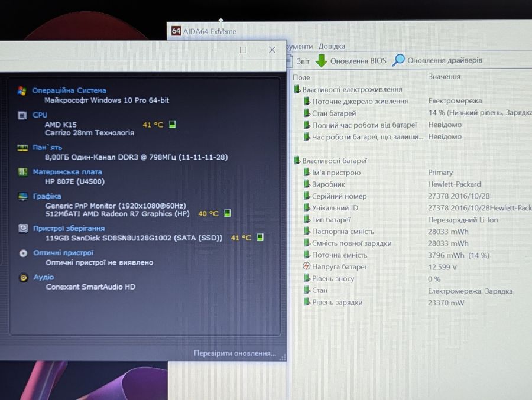The width and height of the screenshot is (532, 400).
Task: Click the Електромережа, Зарядка state value
Action: click(470, 291)
